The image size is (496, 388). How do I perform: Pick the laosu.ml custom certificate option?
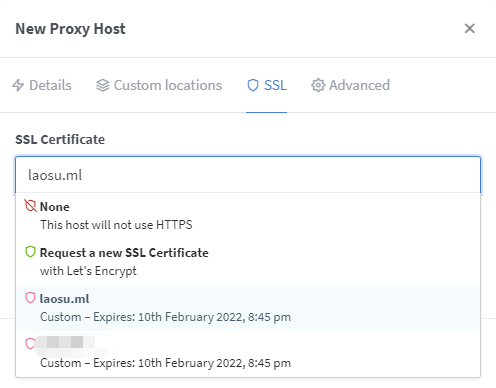(248, 308)
